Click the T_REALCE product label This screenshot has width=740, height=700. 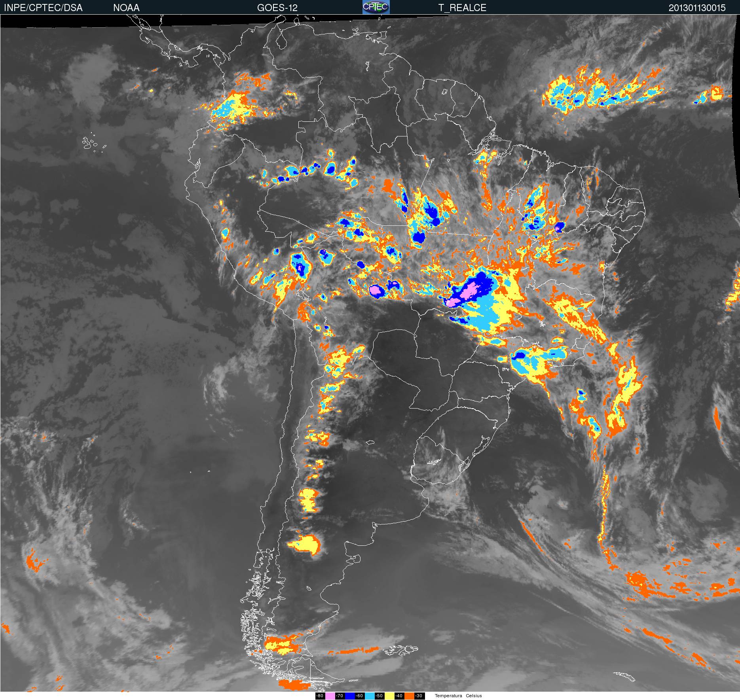click(462, 8)
